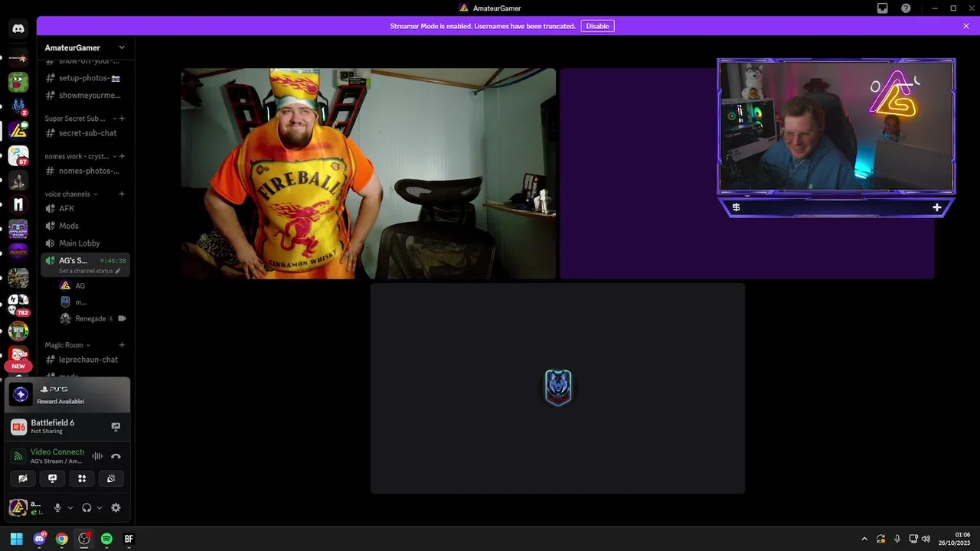Create channel in Super Secret Sub category
Viewport: 980px width, 551px height.
click(122, 119)
